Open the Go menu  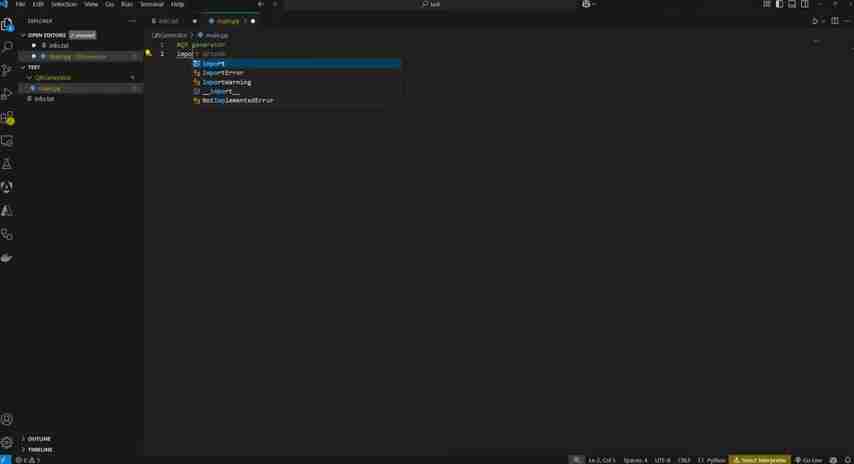(x=109, y=4)
